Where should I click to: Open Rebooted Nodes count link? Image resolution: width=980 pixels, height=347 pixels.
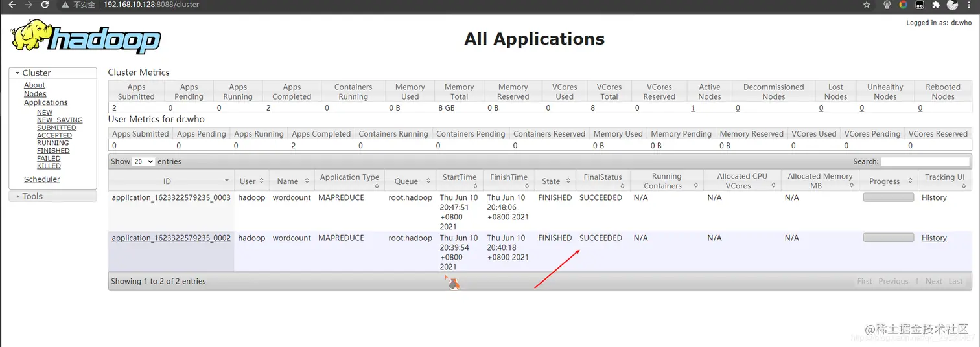(920, 108)
